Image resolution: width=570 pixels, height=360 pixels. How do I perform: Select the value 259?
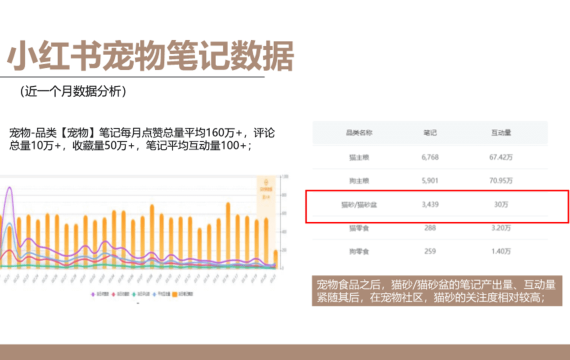click(430, 251)
